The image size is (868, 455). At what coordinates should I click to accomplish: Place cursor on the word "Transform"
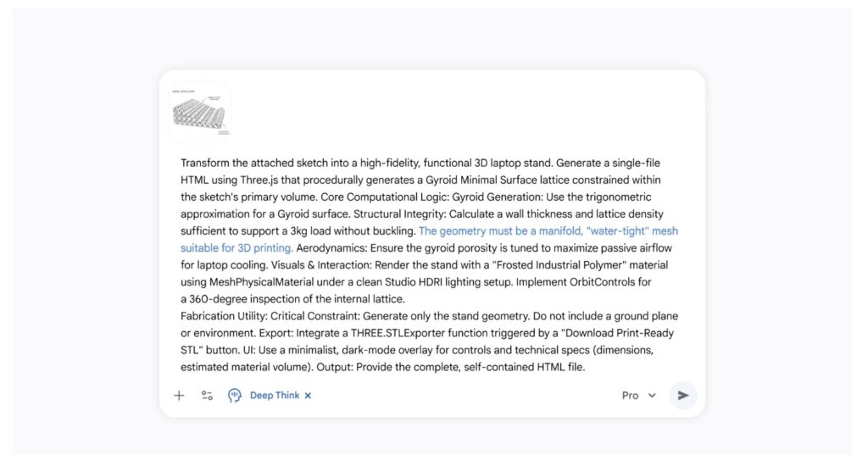coord(205,163)
